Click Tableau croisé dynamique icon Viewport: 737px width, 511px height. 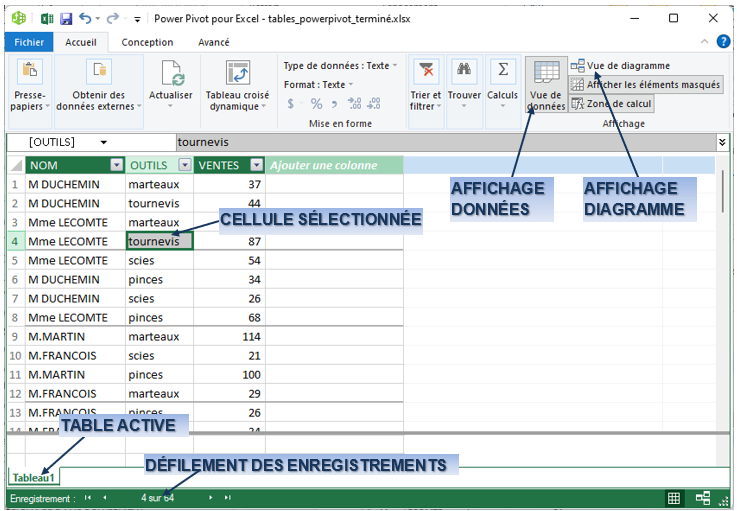click(237, 73)
